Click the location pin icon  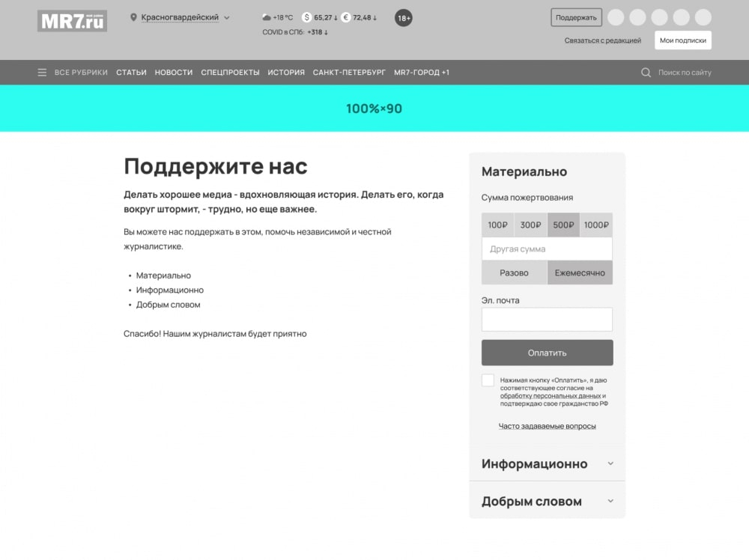(133, 17)
